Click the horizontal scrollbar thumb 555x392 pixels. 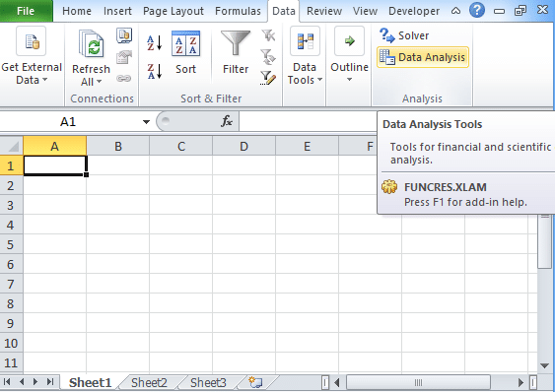418,382
